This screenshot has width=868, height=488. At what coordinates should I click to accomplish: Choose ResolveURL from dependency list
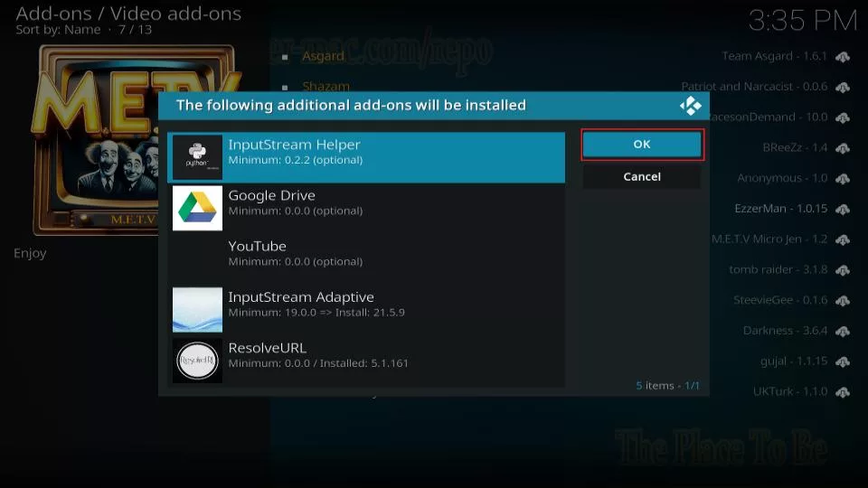[x=366, y=354]
